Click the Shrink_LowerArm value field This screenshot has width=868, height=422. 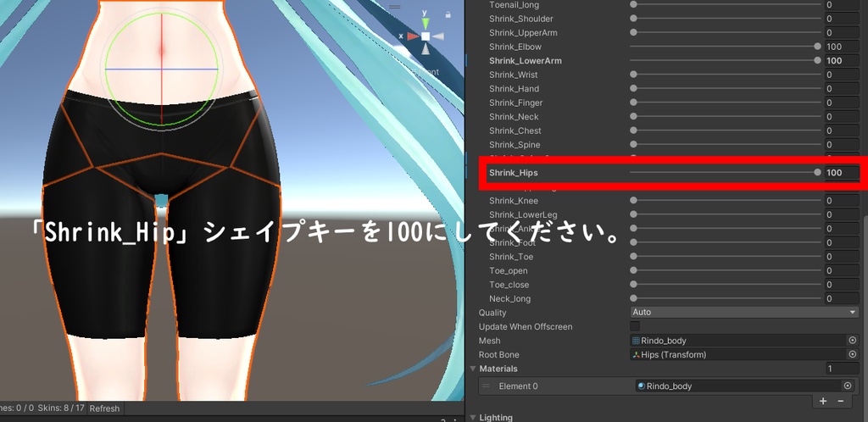(x=842, y=60)
